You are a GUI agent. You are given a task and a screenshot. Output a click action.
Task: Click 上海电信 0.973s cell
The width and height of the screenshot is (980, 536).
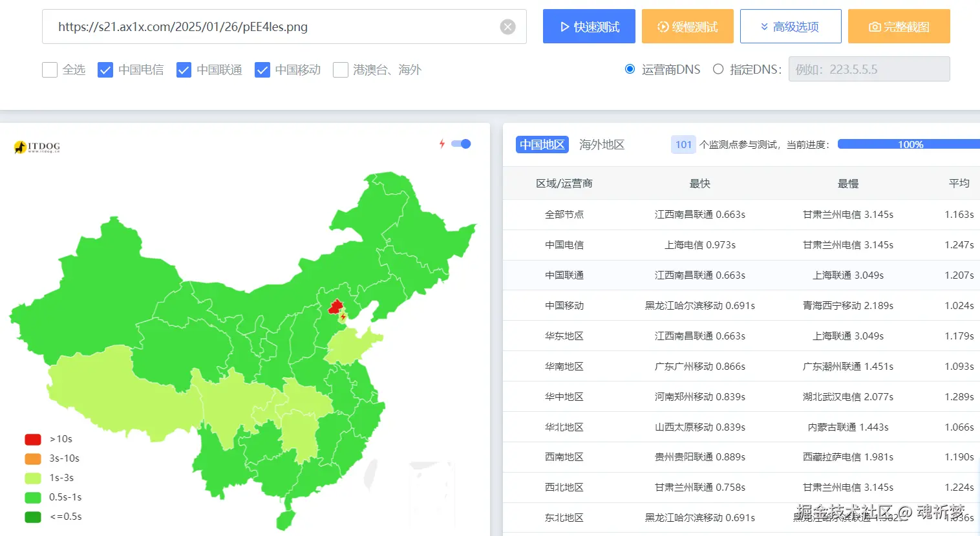point(700,245)
